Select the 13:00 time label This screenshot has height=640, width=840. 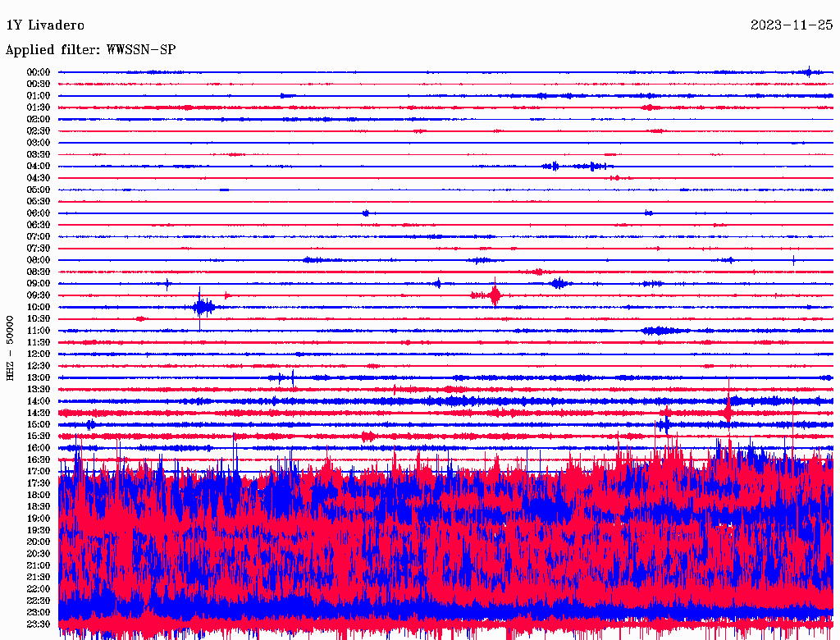pos(38,377)
